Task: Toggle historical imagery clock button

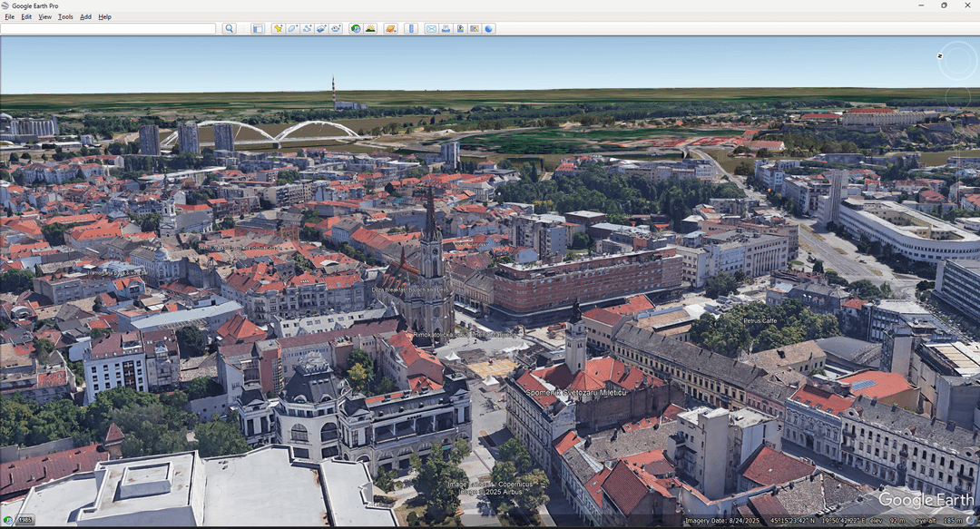Action: click(356, 29)
